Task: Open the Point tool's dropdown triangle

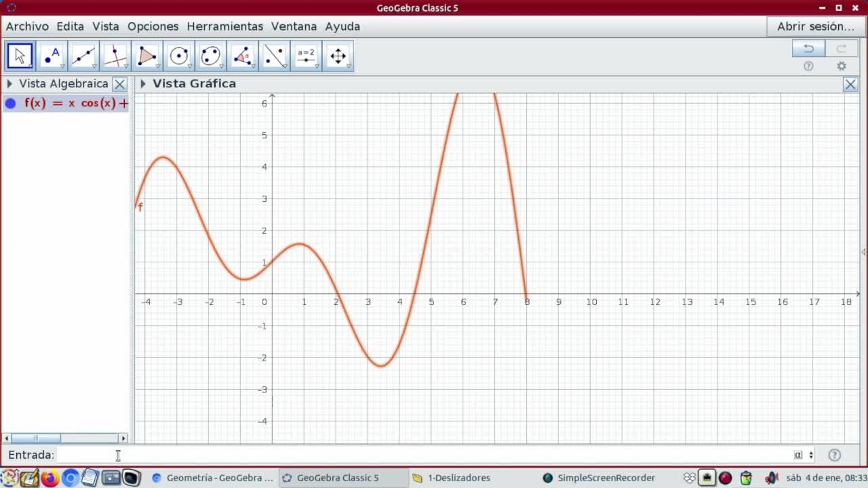Action: [62, 66]
